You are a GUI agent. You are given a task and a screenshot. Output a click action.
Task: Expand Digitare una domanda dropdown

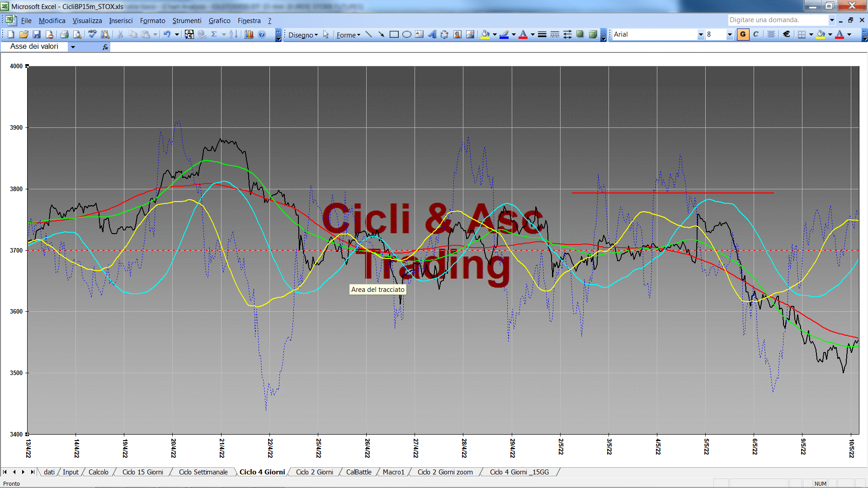(832, 20)
